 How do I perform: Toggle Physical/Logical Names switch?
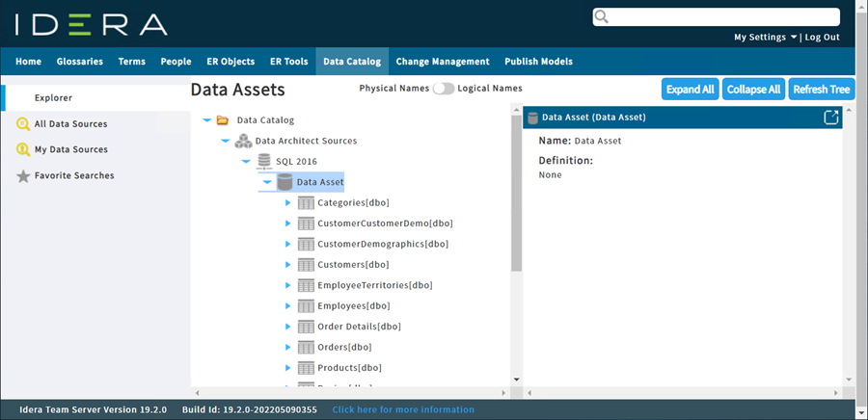click(x=444, y=89)
